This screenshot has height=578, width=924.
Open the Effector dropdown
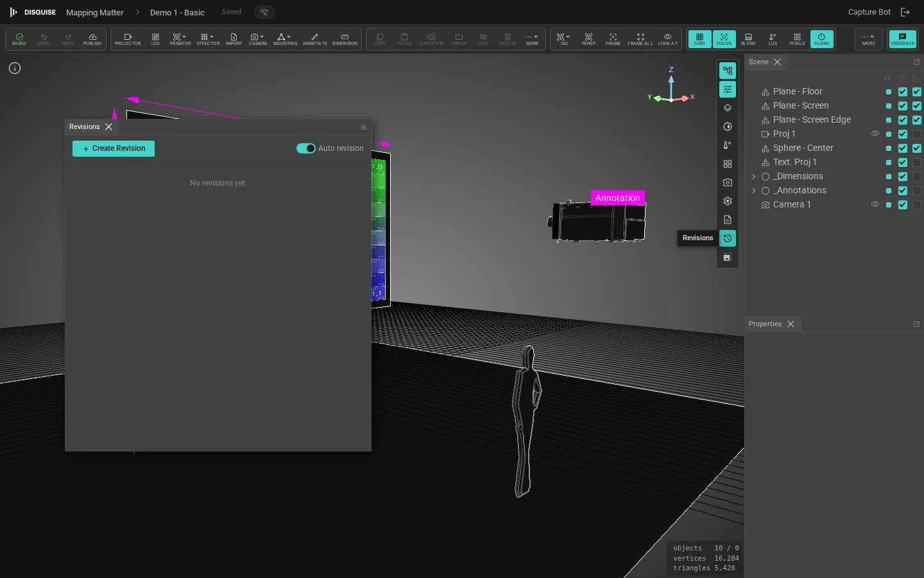tap(208, 39)
